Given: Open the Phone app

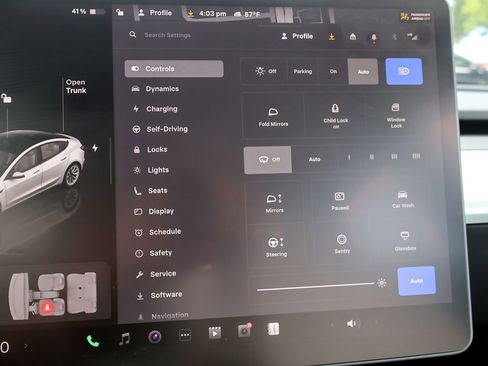Looking at the screenshot, I should (93, 341).
